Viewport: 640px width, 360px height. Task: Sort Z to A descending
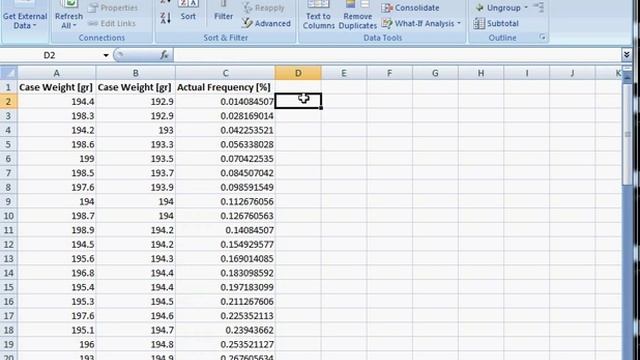tap(165, 18)
